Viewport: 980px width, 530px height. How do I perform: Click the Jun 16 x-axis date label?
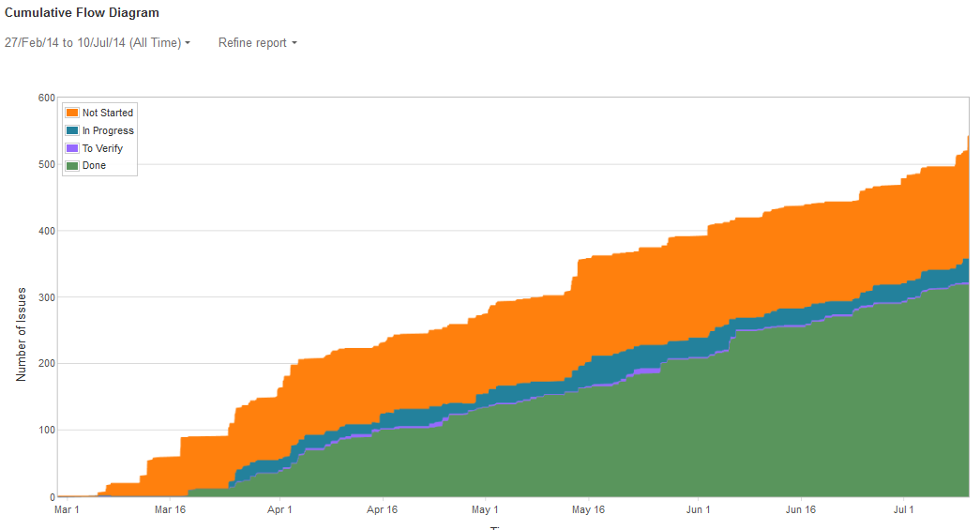800,510
